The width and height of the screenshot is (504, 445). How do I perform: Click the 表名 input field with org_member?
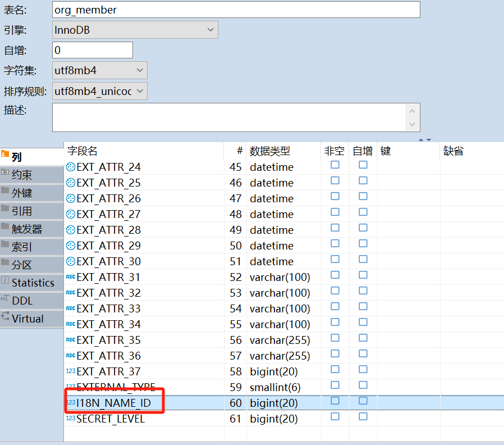click(236, 10)
